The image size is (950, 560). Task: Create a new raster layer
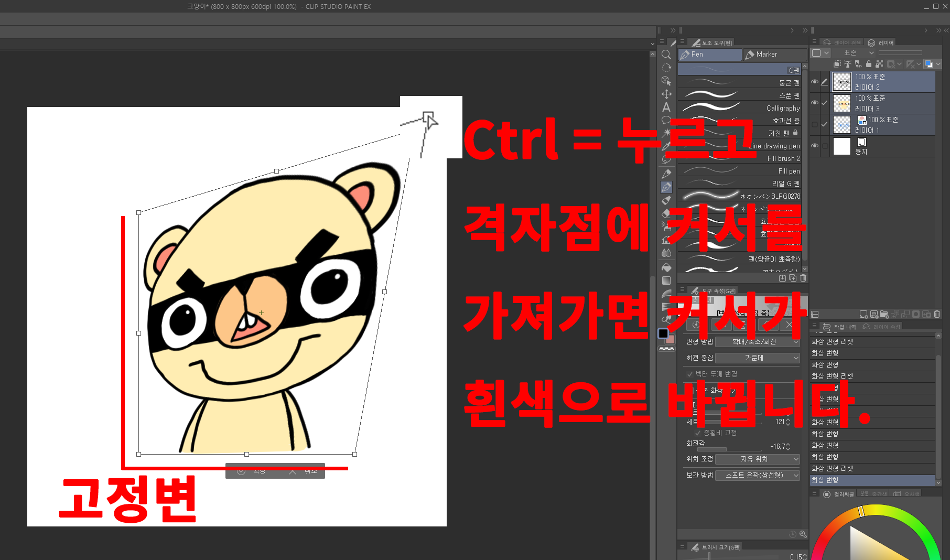tap(863, 314)
